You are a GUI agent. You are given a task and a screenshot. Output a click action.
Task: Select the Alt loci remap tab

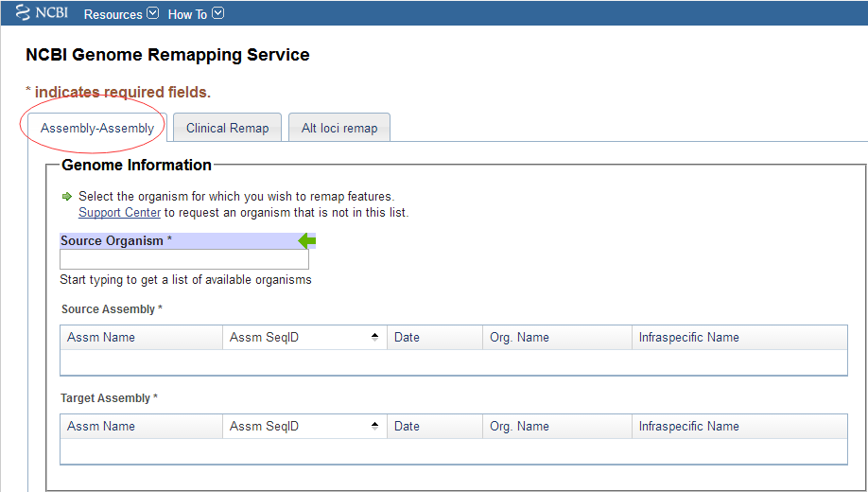click(x=339, y=129)
